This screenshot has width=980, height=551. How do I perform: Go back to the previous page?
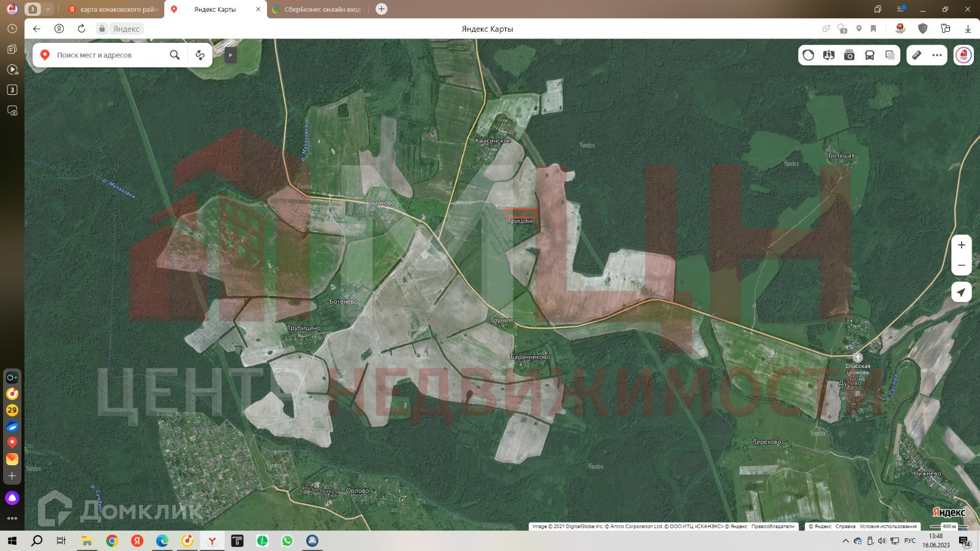(x=37, y=29)
